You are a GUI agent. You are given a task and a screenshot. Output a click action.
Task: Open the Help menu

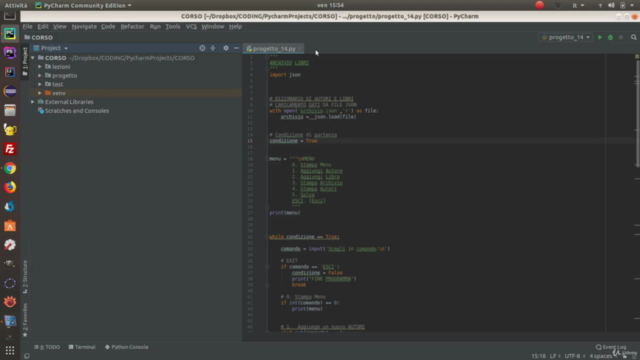point(236,27)
